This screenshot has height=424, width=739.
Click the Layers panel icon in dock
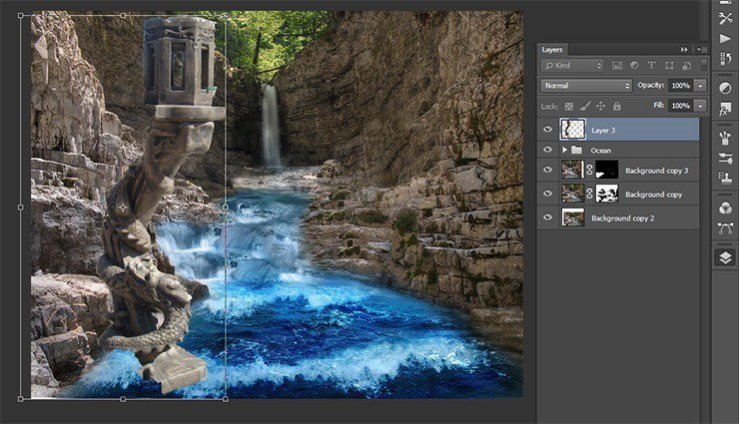725,257
